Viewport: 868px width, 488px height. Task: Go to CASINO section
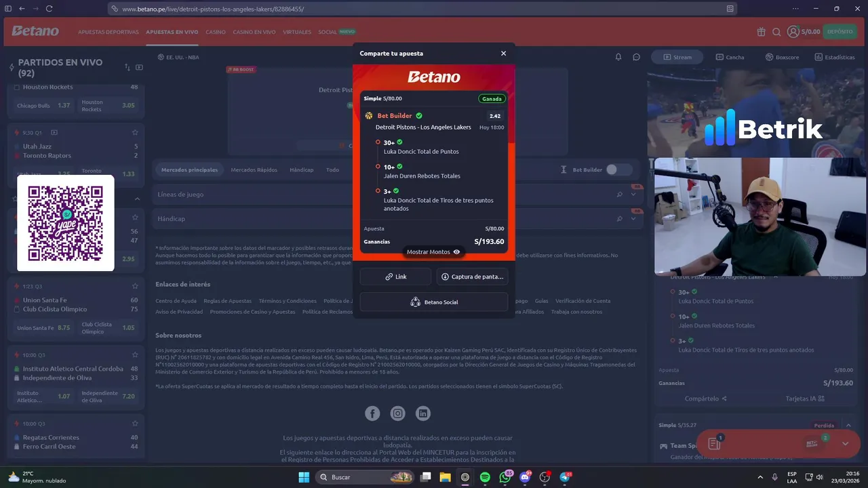point(216,32)
